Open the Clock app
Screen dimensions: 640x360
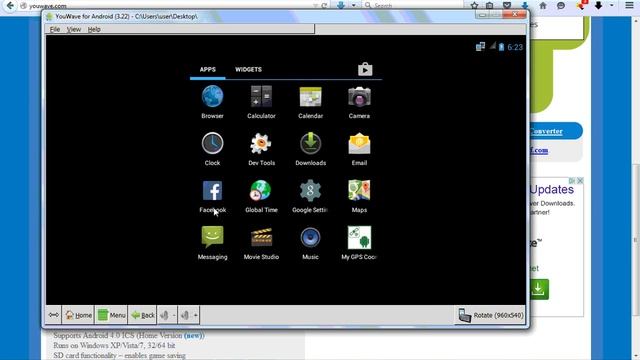point(212,149)
